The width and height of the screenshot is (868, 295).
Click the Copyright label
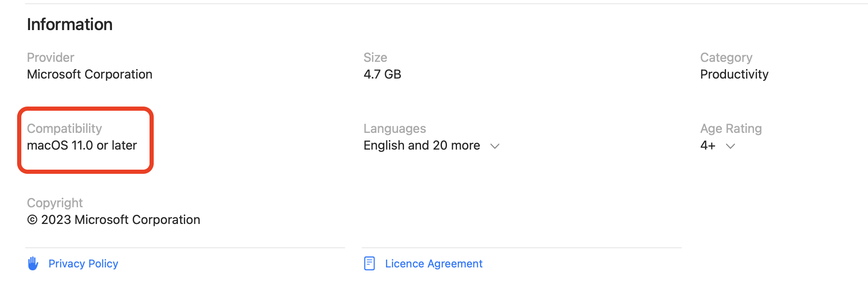point(55,203)
